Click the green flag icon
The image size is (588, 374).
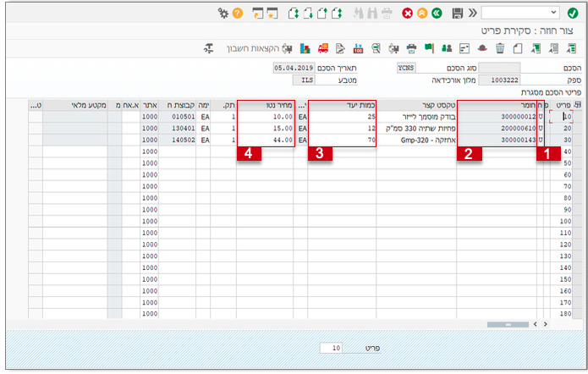tap(429, 48)
